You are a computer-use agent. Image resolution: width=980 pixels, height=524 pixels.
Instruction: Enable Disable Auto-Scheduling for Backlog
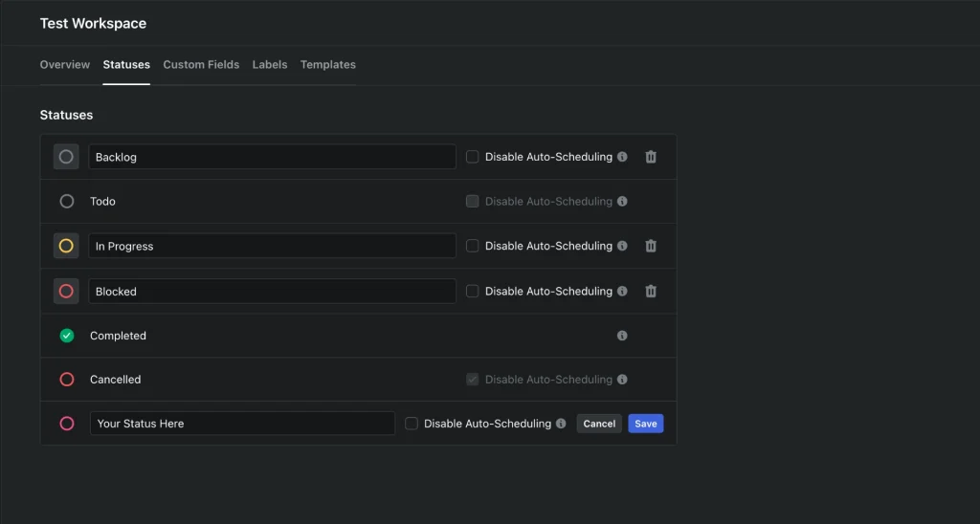[473, 157]
